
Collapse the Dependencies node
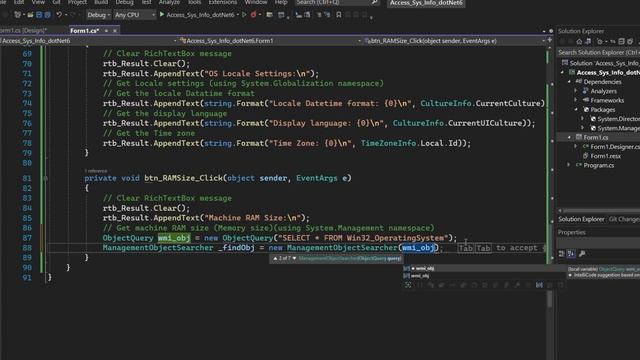click(x=569, y=82)
